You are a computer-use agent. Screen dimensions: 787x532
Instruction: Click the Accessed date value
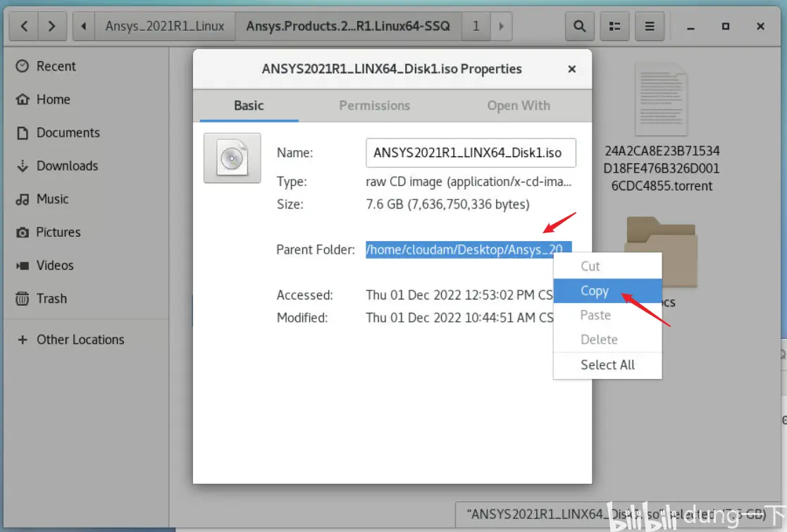coord(459,295)
